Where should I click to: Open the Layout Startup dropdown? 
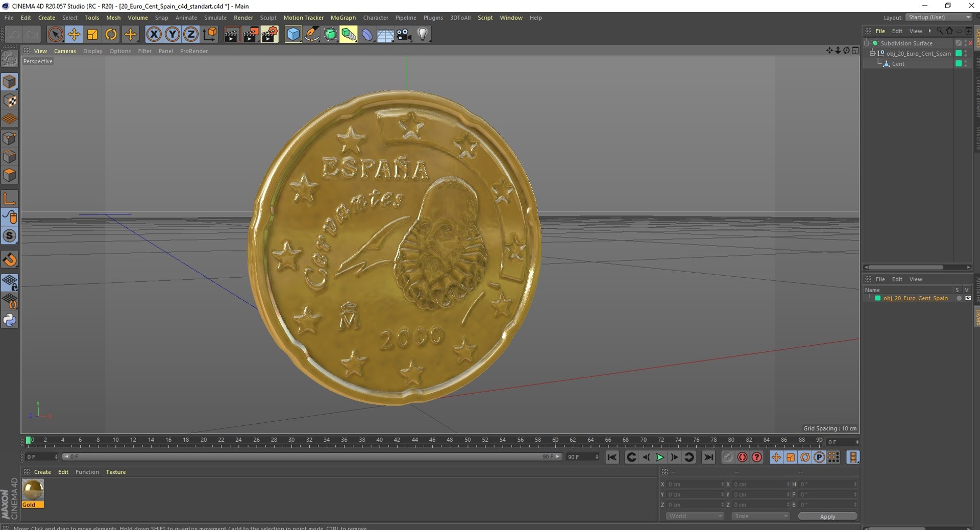pos(939,17)
